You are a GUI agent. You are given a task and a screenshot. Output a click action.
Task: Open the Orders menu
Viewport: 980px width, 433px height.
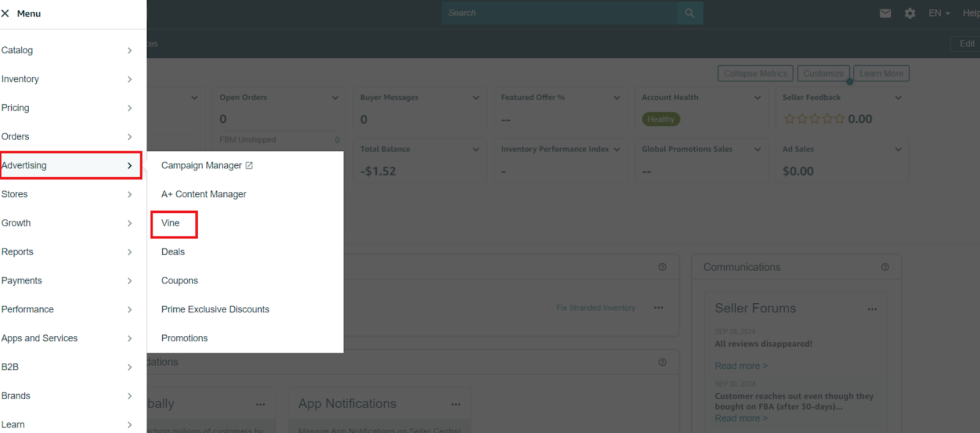[x=67, y=137]
